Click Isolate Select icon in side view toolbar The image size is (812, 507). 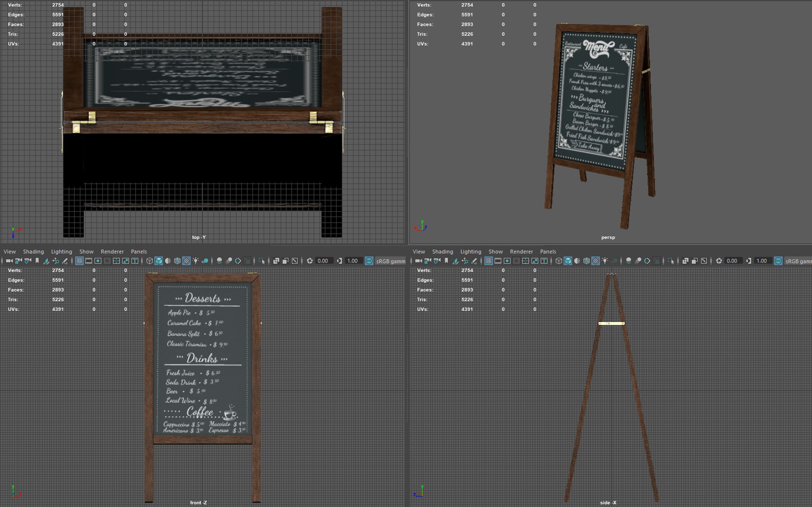671,261
